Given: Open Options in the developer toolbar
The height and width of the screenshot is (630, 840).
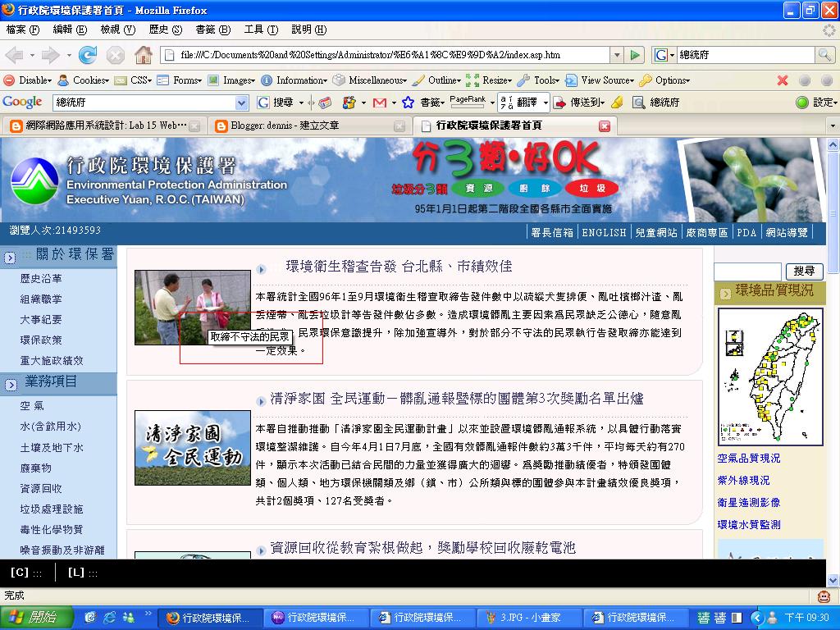Looking at the screenshot, I should tap(664, 80).
